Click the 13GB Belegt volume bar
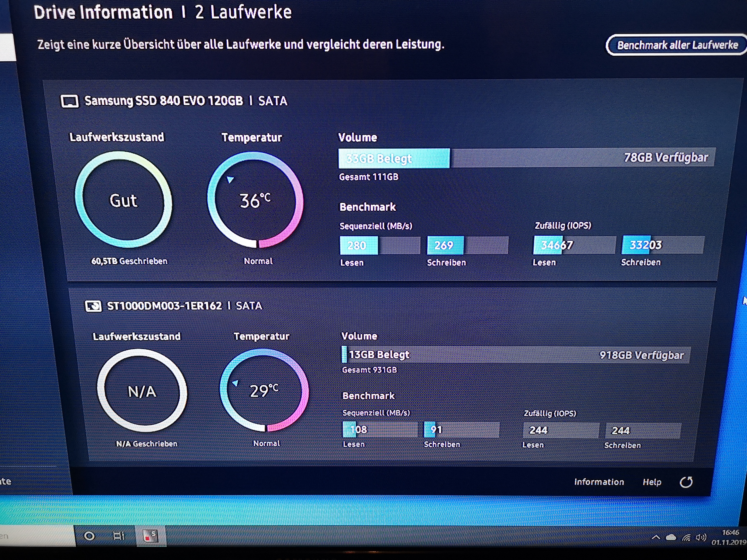Viewport: 747px width, 560px height. pos(379,355)
